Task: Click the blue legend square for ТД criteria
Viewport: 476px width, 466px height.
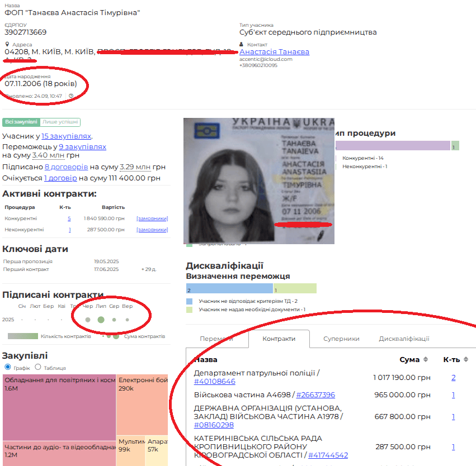Action: [x=189, y=301]
